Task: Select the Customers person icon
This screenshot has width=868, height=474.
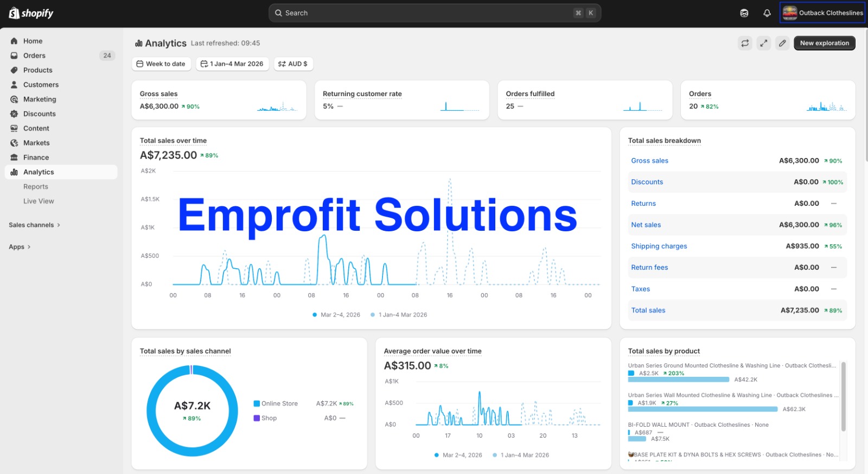Action: coord(14,85)
